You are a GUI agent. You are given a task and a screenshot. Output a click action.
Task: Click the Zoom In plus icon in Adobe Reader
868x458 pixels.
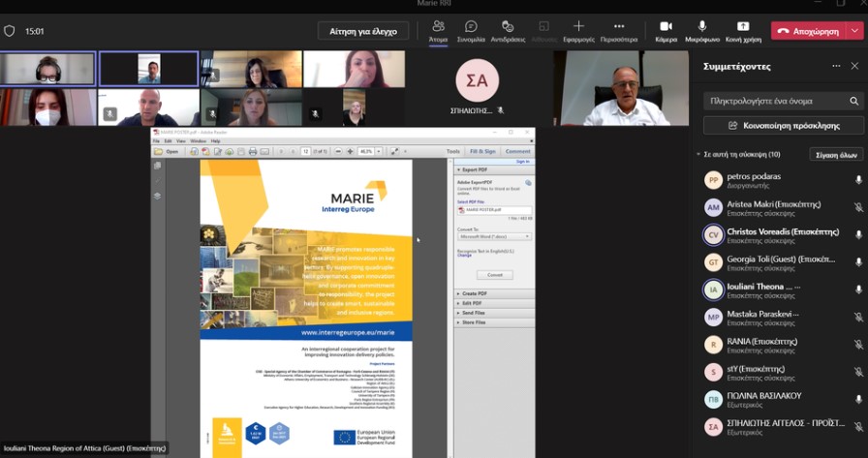click(x=350, y=152)
